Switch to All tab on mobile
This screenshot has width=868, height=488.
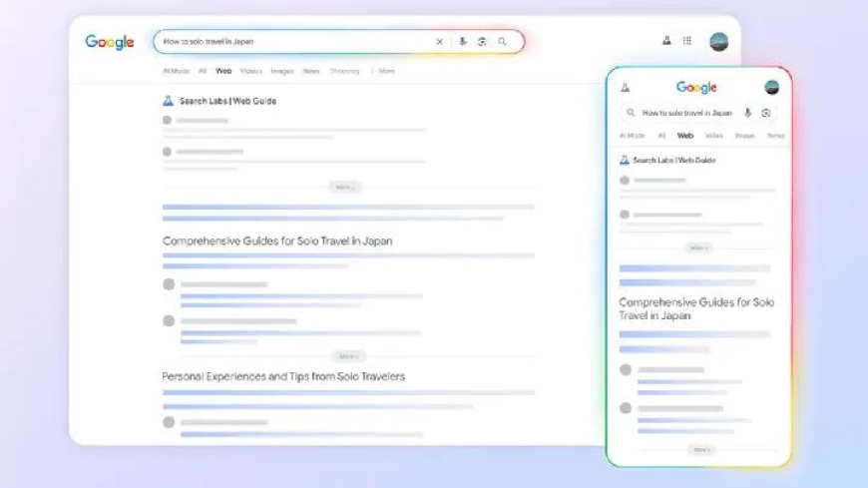[661, 135]
